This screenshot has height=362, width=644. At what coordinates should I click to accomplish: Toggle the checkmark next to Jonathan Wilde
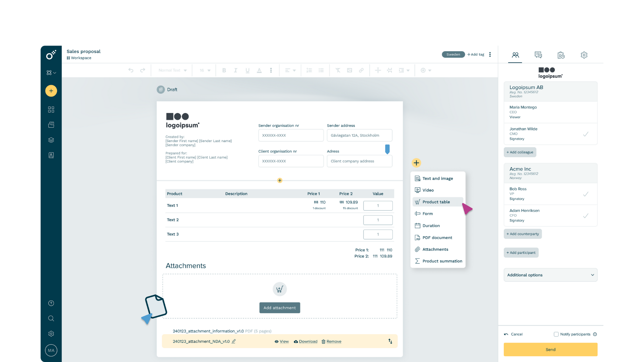[x=586, y=134]
